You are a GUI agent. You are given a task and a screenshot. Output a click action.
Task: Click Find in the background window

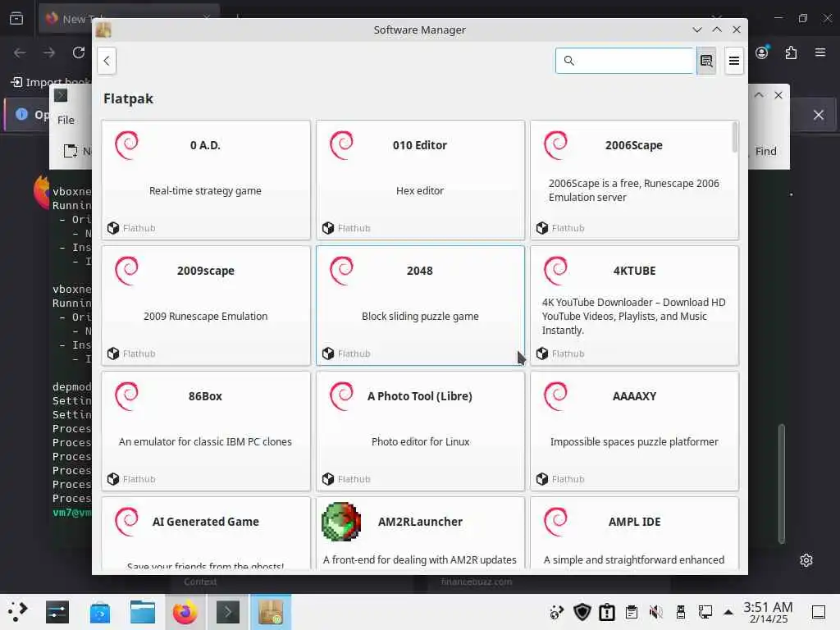(x=765, y=151)
